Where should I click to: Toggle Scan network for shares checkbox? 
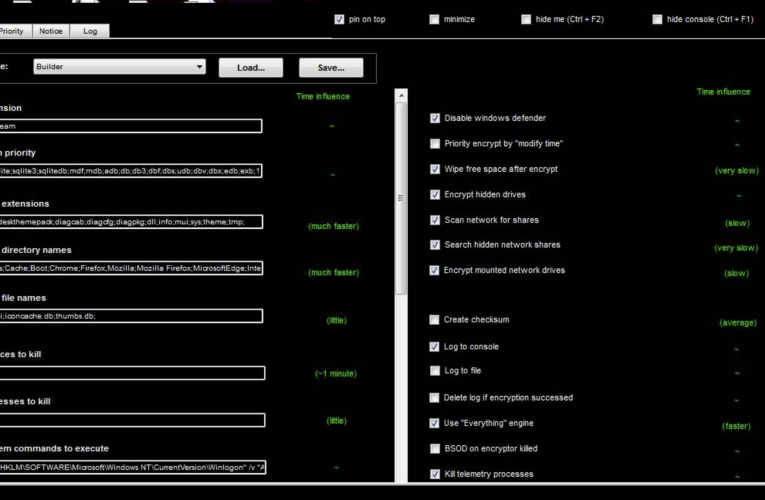pos(435,220)
